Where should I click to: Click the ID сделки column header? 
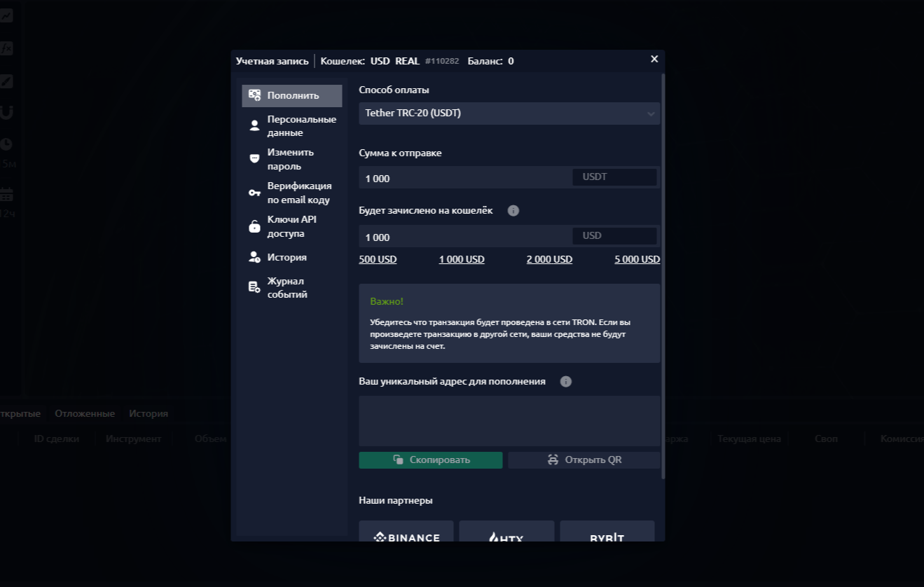click(x=57, y=438)
